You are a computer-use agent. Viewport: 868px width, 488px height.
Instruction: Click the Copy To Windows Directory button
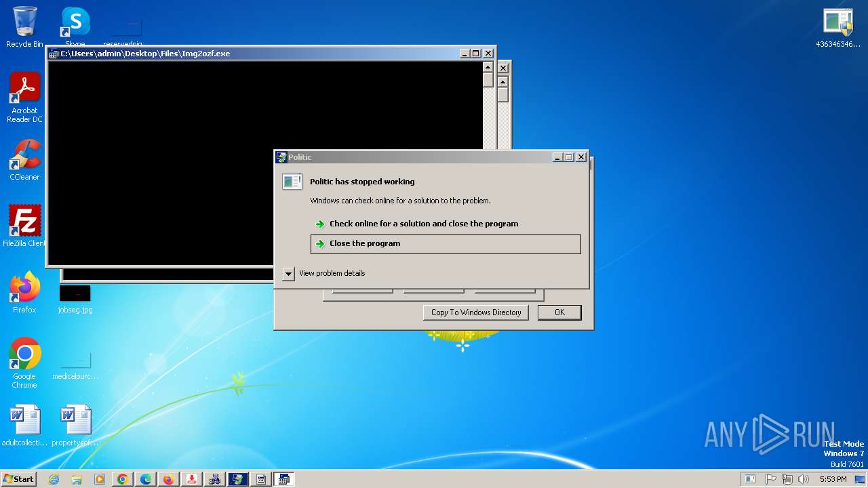476,312
